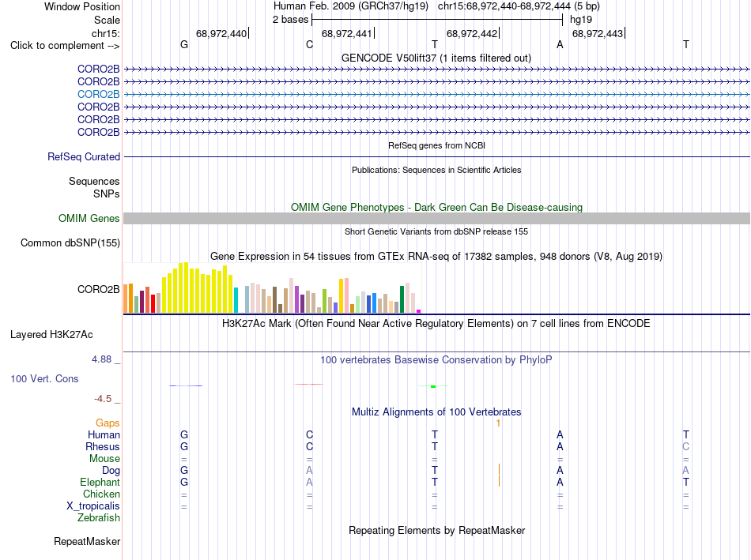
Task: Click the RepeatMasker track label
Action: [87, 541]
